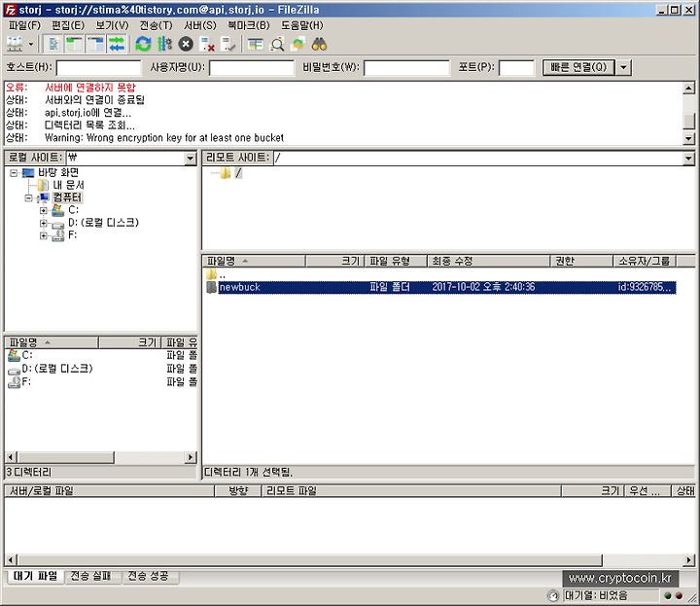Select 컴퓨터 in the local tree
Viewport: 700px width, 606px height.
(67, 197)
